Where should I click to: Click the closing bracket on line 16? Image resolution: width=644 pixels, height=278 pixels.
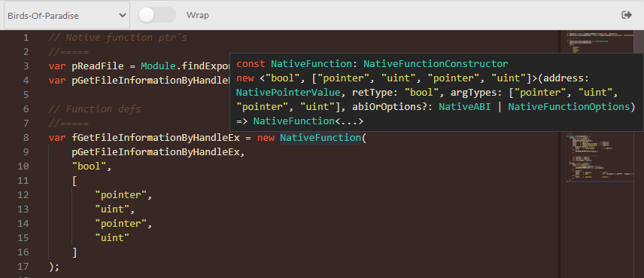pyautogui.click(x=74, y=252)
